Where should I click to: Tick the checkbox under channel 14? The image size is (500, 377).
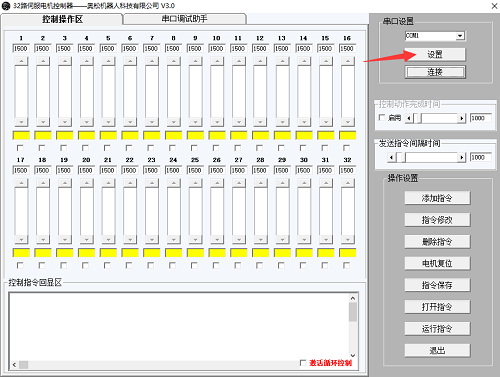303,148
